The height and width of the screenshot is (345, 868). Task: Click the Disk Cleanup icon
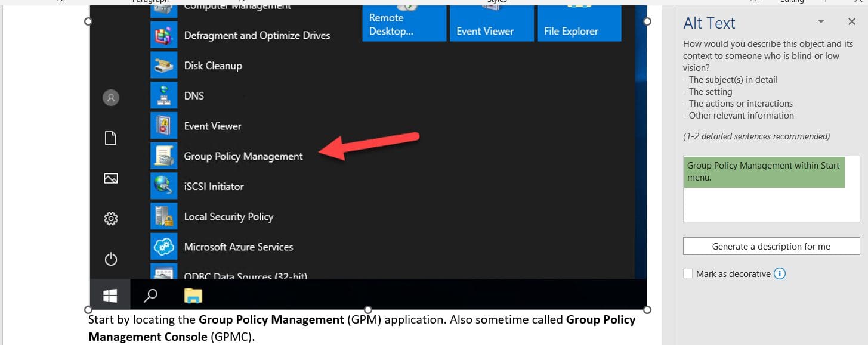pyautogui.click(x=163, y=66)
